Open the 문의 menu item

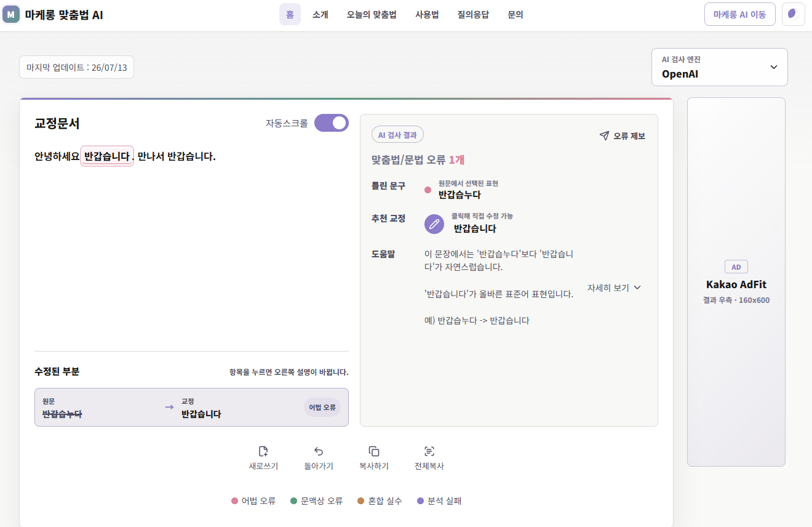click(515, 14)
